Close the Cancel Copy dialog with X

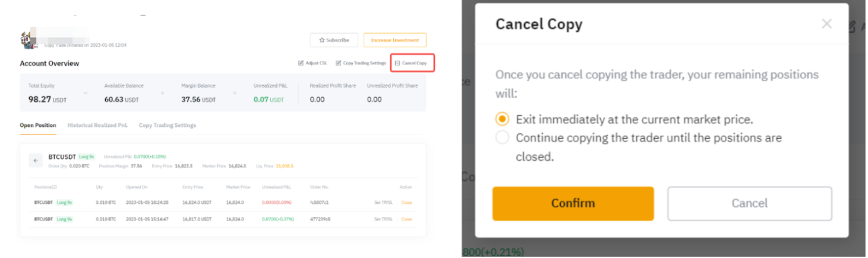coord(826,24)
